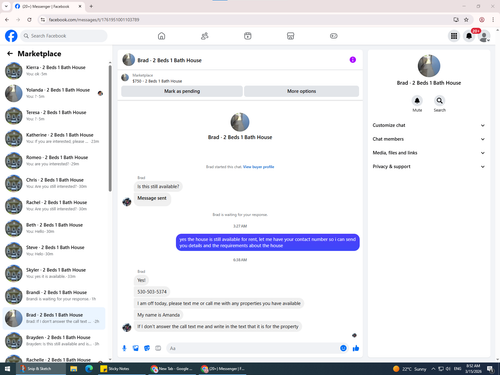This screenshot has width=500, height=375.
Task: Open the Gaming icon in top navigation
Action: point(334,36)
